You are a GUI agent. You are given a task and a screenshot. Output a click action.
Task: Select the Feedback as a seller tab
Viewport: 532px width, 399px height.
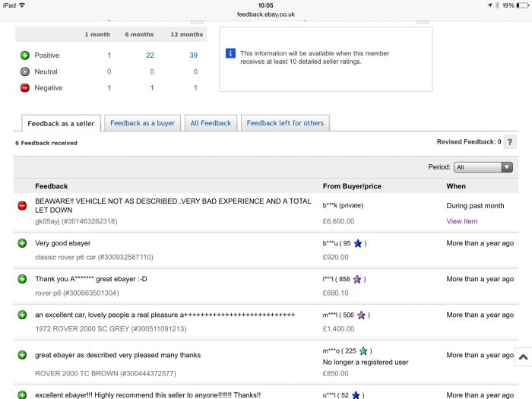61,123
